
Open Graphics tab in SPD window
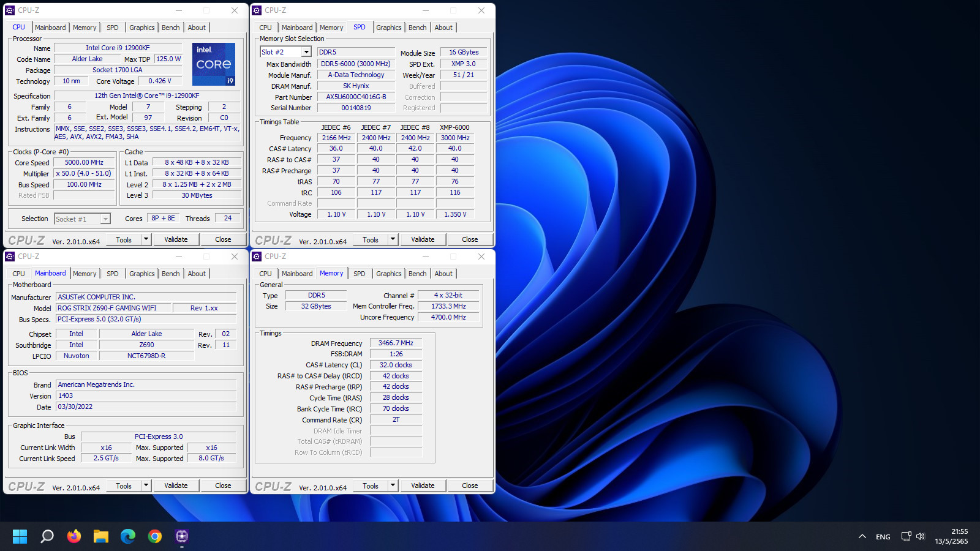(389, 28)
